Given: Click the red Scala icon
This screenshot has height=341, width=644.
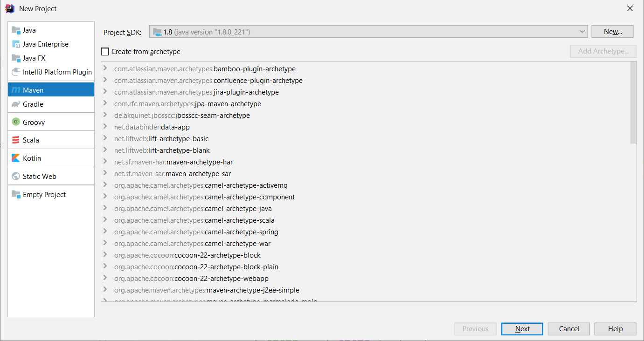Looking at the screenshot, I should coord(16,140).
